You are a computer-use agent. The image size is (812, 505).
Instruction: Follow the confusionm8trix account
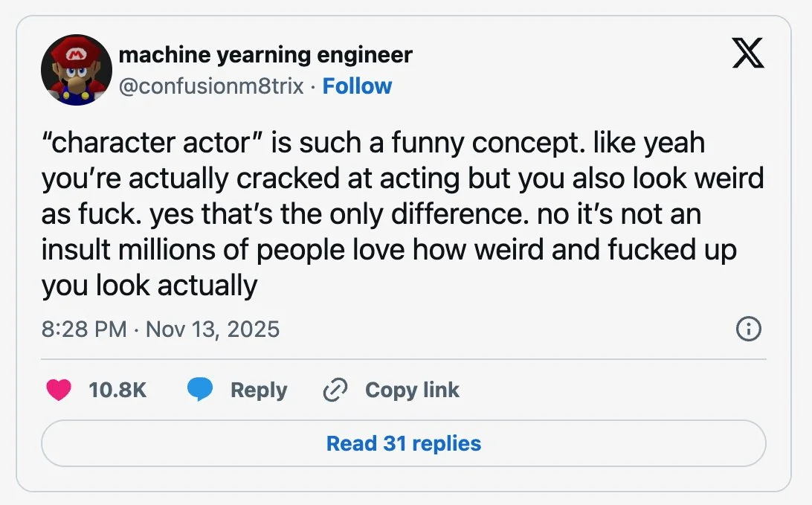[x=357, y=86]
